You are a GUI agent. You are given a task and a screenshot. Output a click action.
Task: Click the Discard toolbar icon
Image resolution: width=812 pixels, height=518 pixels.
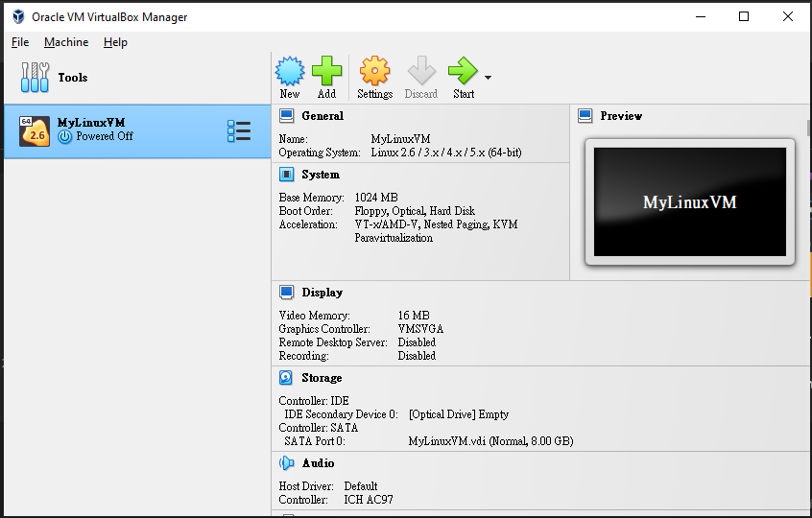point(420,71)
